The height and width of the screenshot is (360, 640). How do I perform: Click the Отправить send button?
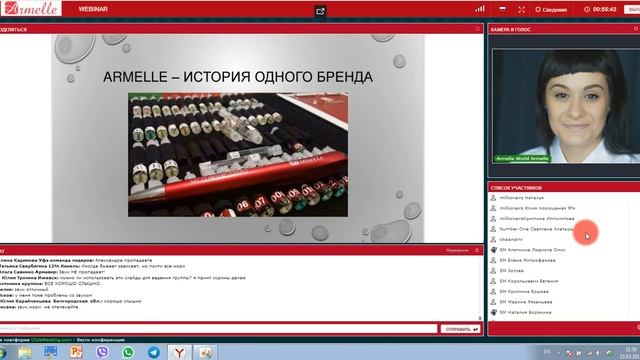460,329
